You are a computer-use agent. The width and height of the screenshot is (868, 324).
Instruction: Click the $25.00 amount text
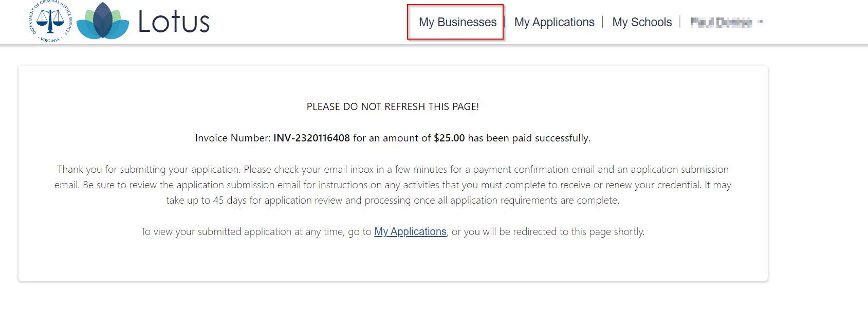pyautogui.click(x=449, y=138)
